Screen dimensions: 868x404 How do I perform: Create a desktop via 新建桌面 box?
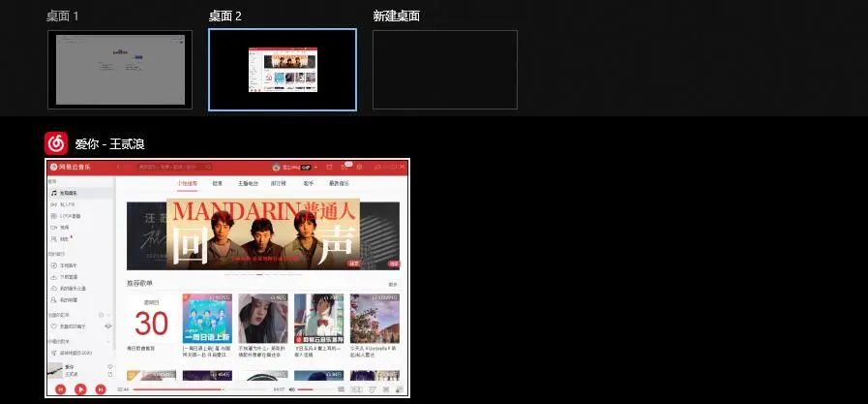point(445,70)
